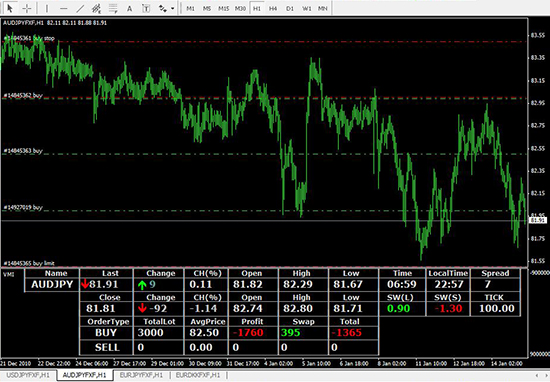
Task: Switch chart to D1 daily timeframe
Action: coord(290,8)
